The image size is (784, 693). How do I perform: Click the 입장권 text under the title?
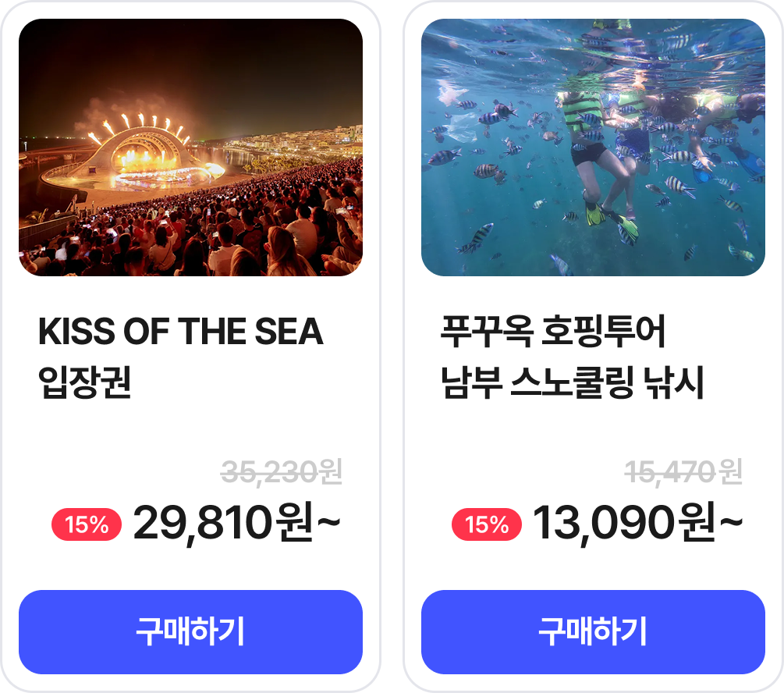(84, 382)
